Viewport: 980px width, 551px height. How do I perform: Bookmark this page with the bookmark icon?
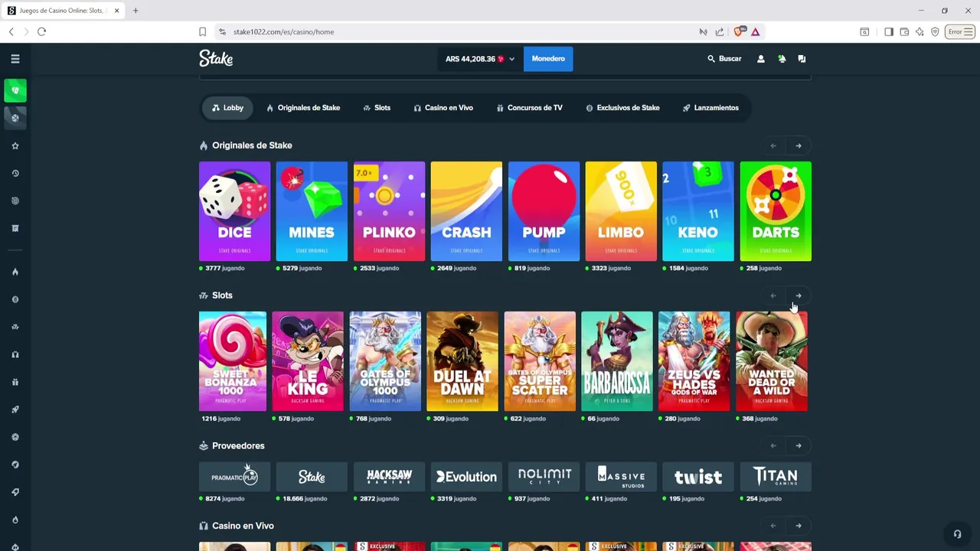pyautogui.click(x=202, y=31)
